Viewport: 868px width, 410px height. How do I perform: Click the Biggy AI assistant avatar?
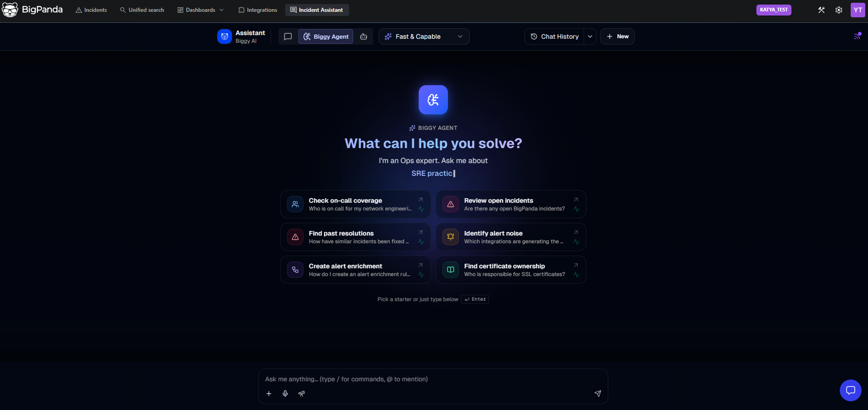click(225, 36)
